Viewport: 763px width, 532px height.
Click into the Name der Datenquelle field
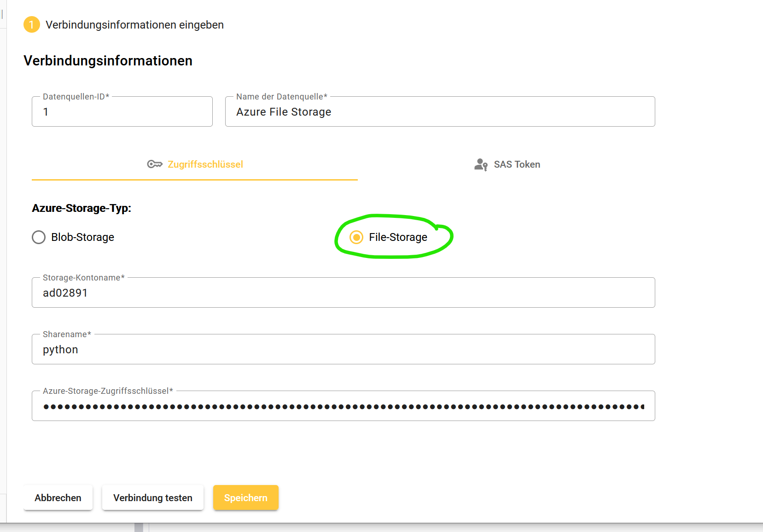click(440, 112)
